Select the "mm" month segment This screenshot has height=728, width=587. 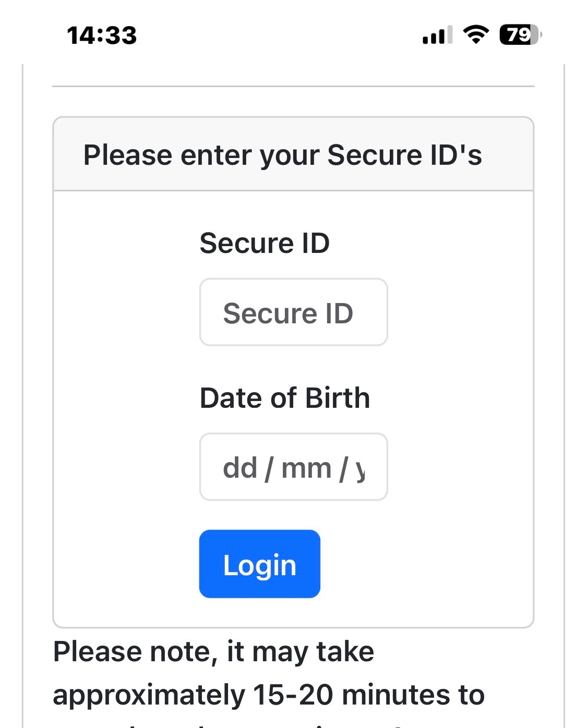[x=306, y=468]
